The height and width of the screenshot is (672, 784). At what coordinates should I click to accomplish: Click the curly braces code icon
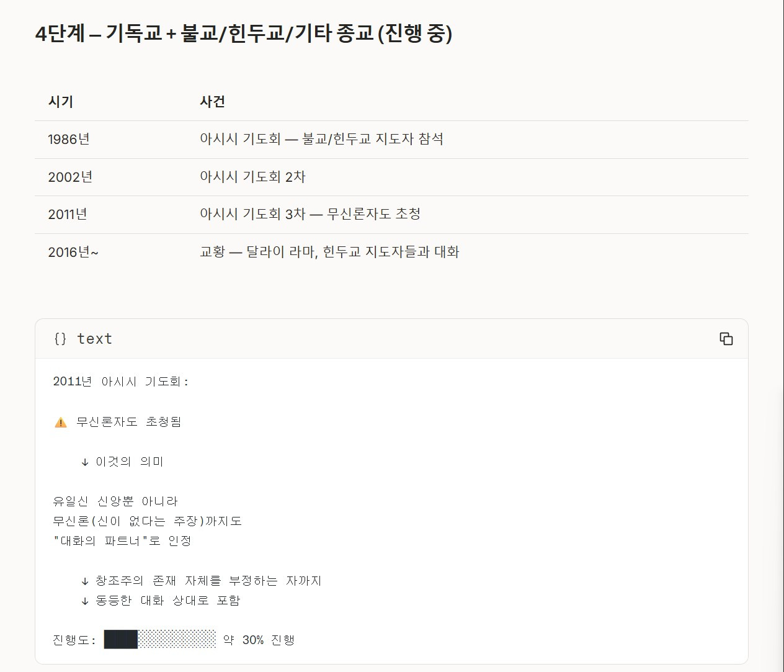60,339
